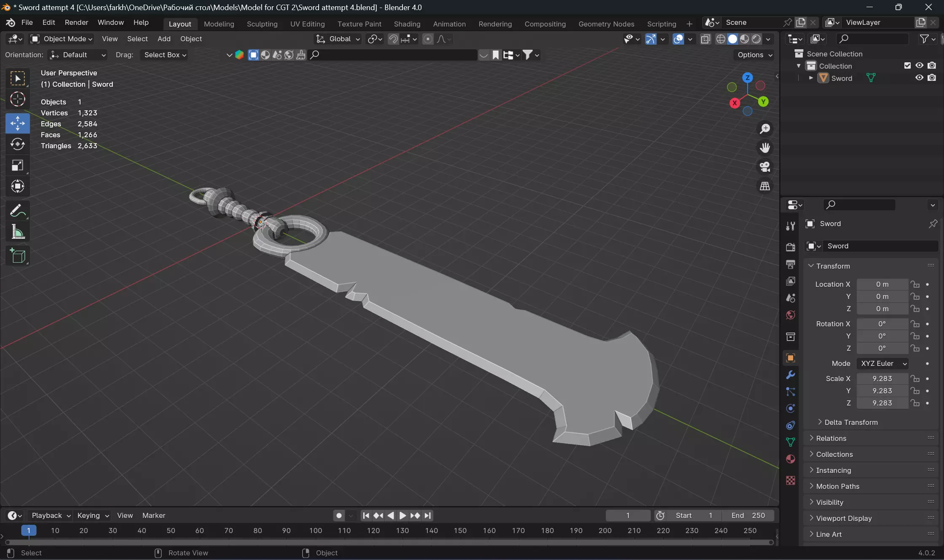Pick the Annotate pencil tool

pos(17,211)
